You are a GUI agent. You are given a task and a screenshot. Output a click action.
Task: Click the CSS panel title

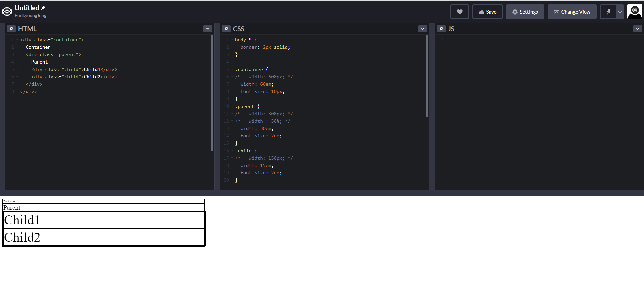(x=239, y=29)
